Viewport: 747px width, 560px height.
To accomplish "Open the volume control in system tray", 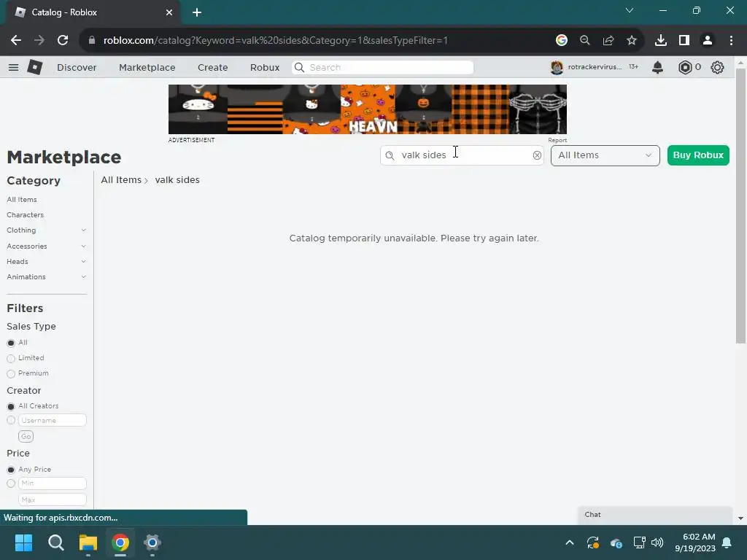I will [657, 542].
